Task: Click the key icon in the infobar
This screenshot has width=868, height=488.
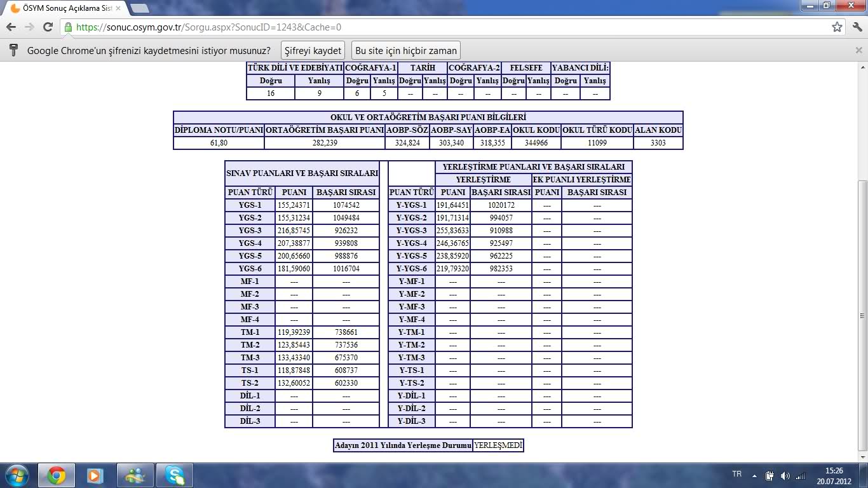Action: 13,51
